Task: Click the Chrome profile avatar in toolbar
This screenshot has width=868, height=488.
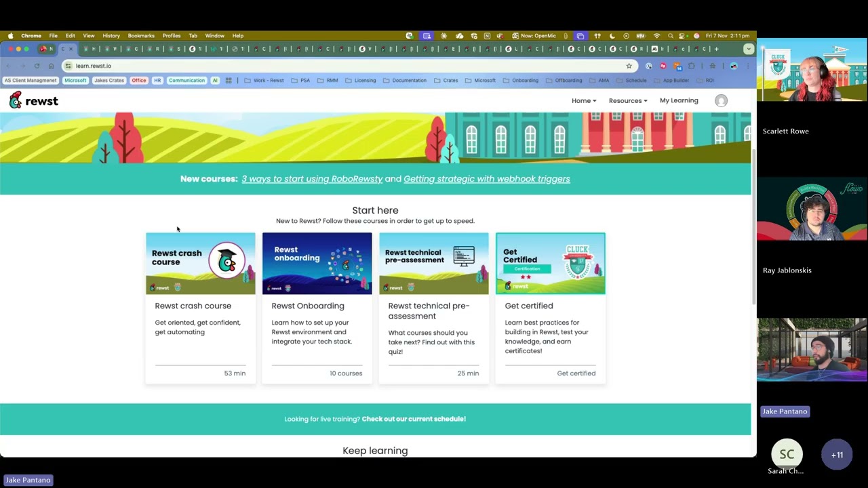Action: (x=733, y=66)
